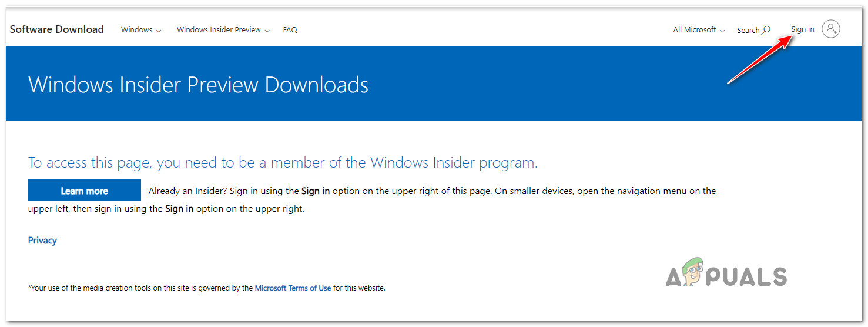This screenshot has width=868, height=327.
Task: Select the All Microsoft menu label
Action: tap(694, 30)
